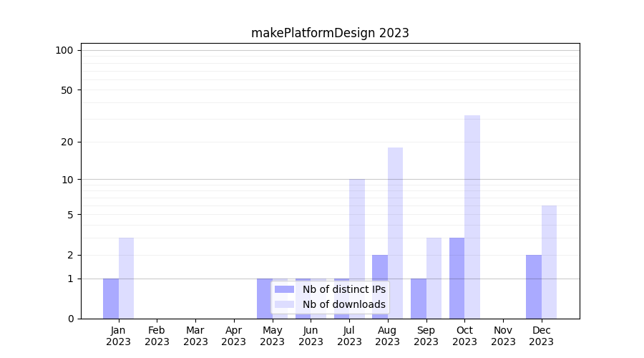Image resolution: width=644 pixels, height=358 pixels.
Task: Click the light 'Nb of downloads' legend swatch
Action: (285, 304)
